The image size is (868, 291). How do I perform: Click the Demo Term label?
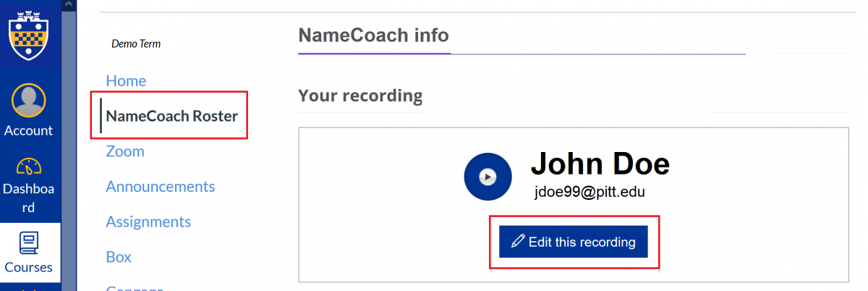coord(136,44)
